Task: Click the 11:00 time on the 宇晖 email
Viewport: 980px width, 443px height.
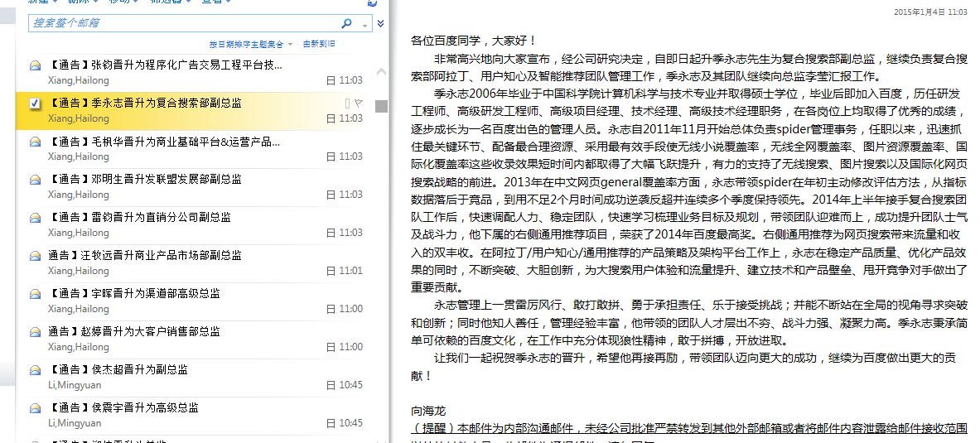Action: 350,310
